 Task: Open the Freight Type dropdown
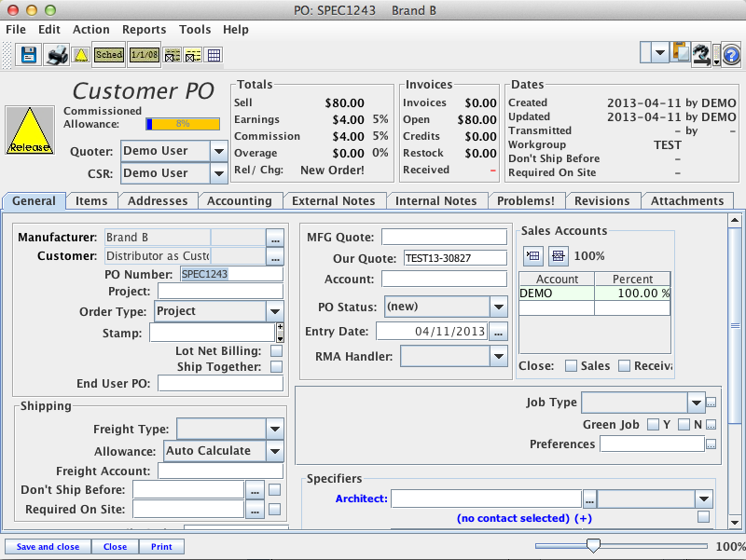tap(275, 429)
